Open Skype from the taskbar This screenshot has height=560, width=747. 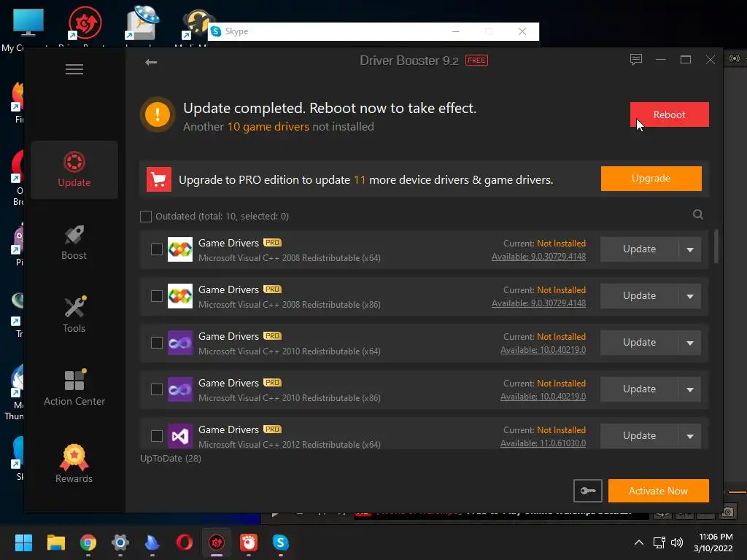coord(281,542)
